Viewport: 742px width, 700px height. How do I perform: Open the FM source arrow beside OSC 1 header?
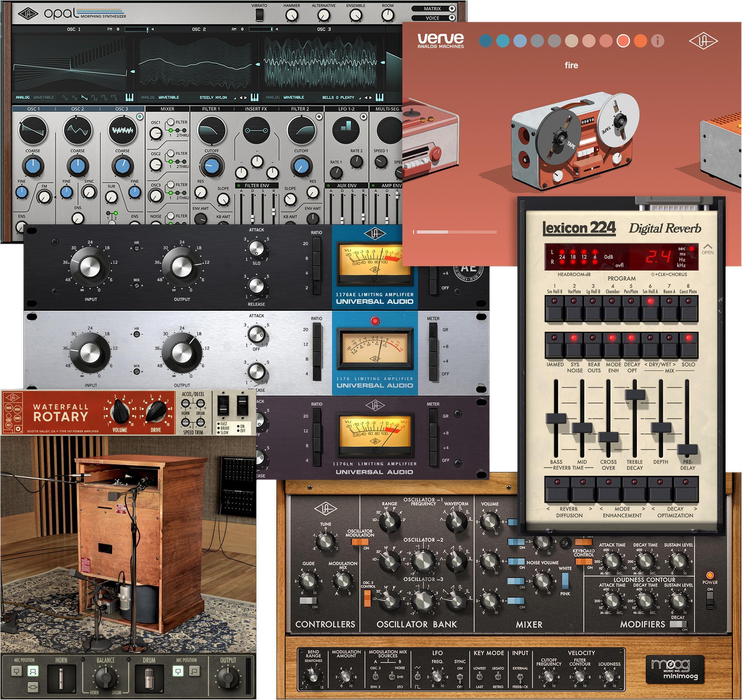(152, 29)
